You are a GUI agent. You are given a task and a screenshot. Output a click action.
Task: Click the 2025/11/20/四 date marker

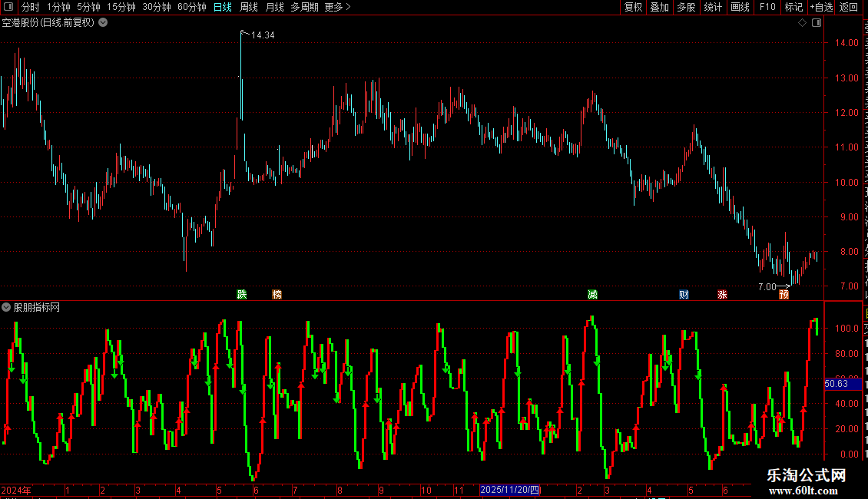(509, 490)
